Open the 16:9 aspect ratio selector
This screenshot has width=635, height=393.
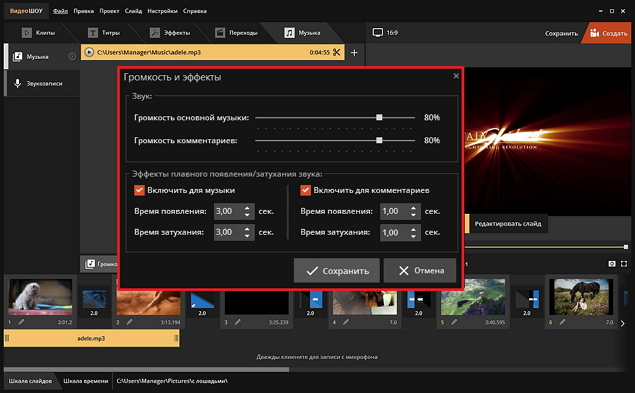coord(385,32)
